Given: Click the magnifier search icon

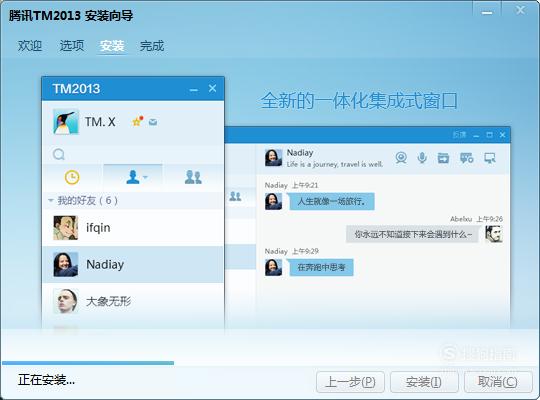Looking at the screenshot, I should pyautogui.click(x=59, y=154).
